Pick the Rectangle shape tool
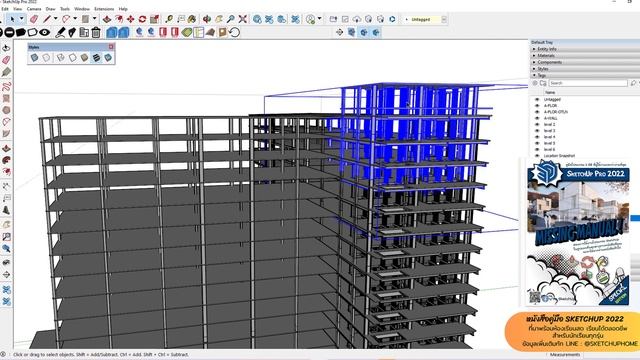This screenshot has width=640, height=360. [85, 19]
